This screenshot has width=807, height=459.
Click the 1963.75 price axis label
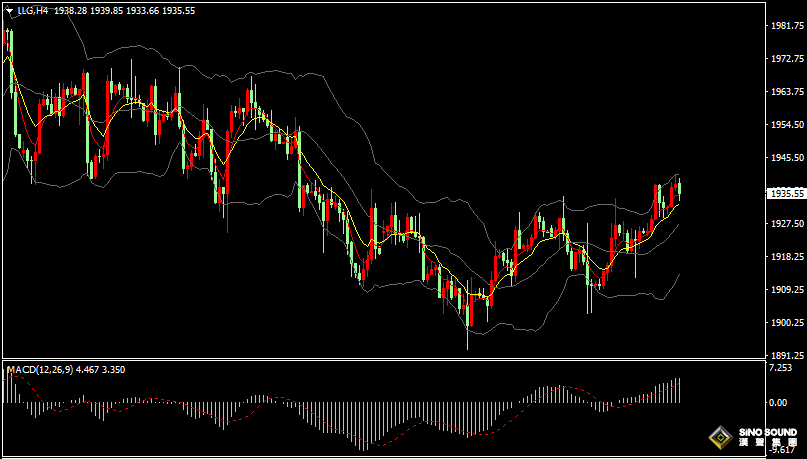783,92
